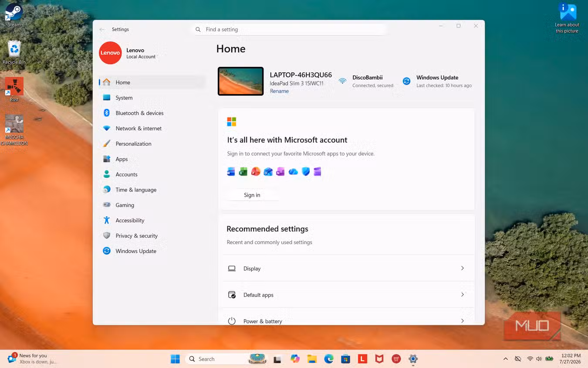Screen dimensions: 588x368
Task: Open Privacy & security shield item
Action: pyautogui.click(x=107, y=235)
